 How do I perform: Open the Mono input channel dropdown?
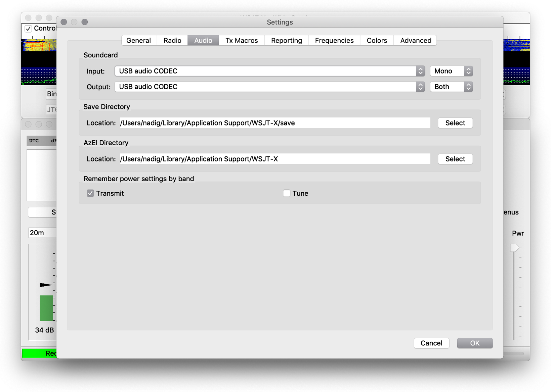pos(451,71)
